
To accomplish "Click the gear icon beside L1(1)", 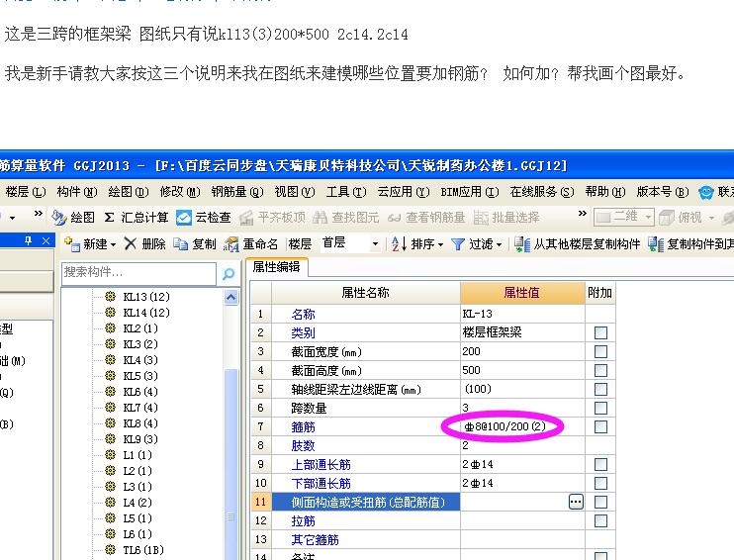I will tap(111, 455).
